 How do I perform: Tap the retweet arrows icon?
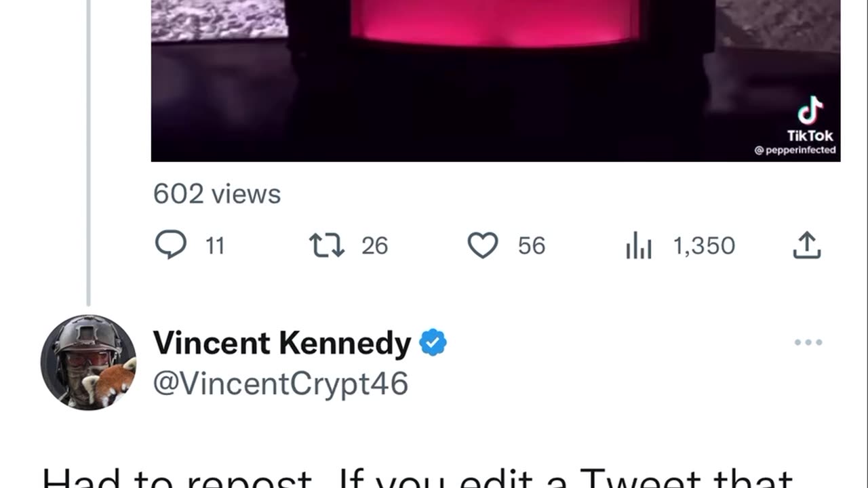[327, 245]
